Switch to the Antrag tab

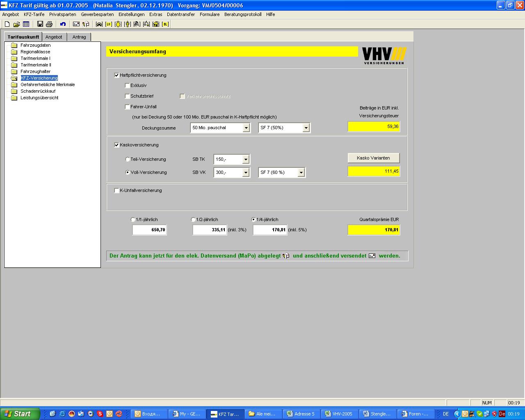click(79, 37)
